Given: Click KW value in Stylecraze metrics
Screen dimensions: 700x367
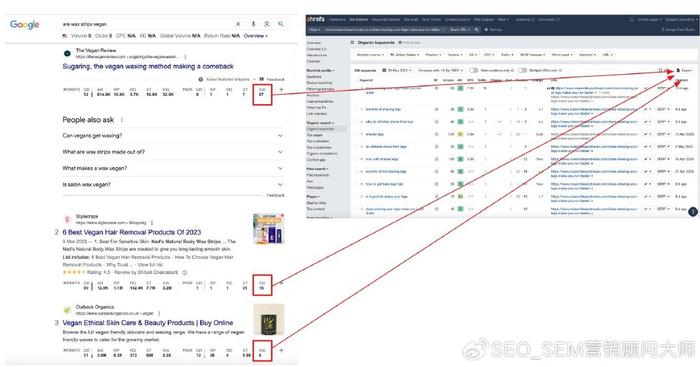Looking at the screenshot, I should pyautogui.click(x=262, y=288).
